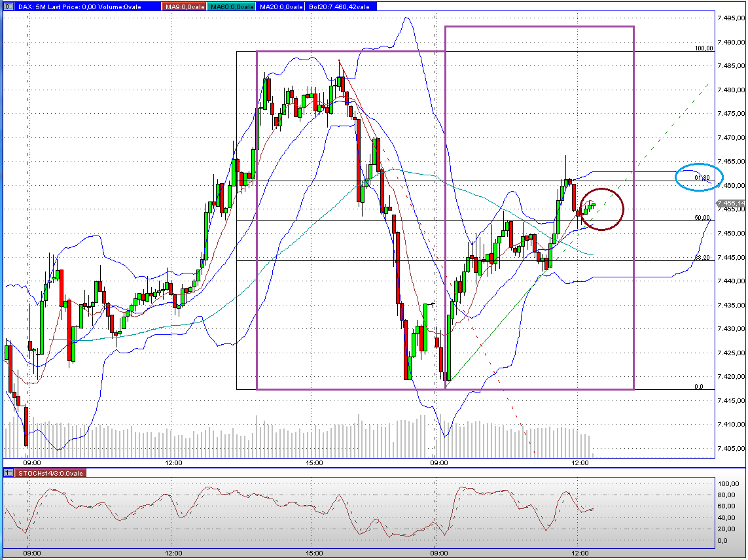Click the current price tag 7.459,15
Screen dimensions: 748x560
coord(731,204)
